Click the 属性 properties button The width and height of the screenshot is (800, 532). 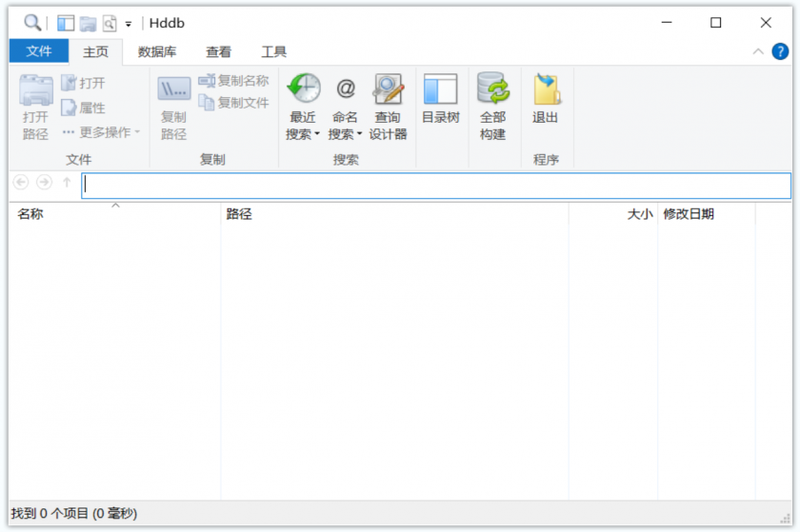pos(84,108)
